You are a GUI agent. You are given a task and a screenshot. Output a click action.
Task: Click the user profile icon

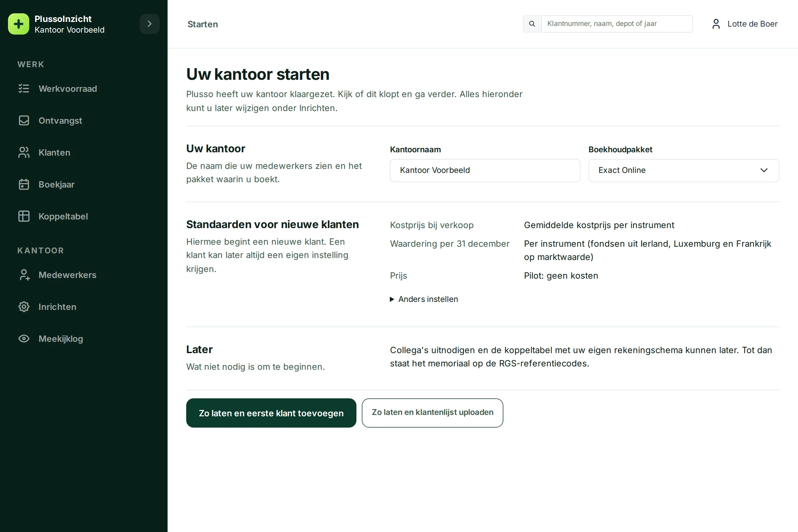click(716, 24)
